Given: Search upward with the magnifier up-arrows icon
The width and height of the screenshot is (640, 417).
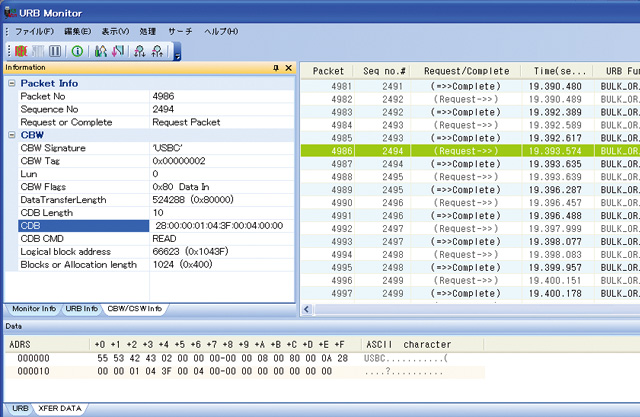Looking at the screenshot, I should [x=157, y=51].
